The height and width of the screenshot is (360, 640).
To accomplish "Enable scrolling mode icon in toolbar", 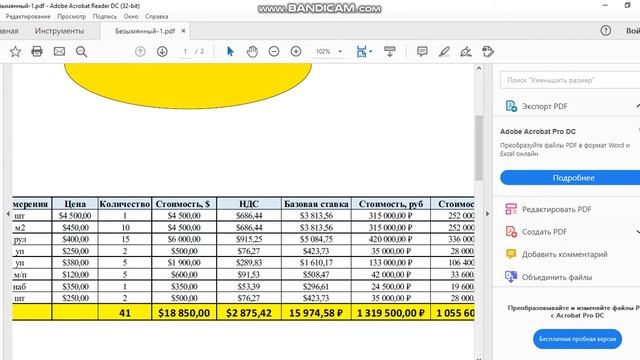I will tap(390, 51).
